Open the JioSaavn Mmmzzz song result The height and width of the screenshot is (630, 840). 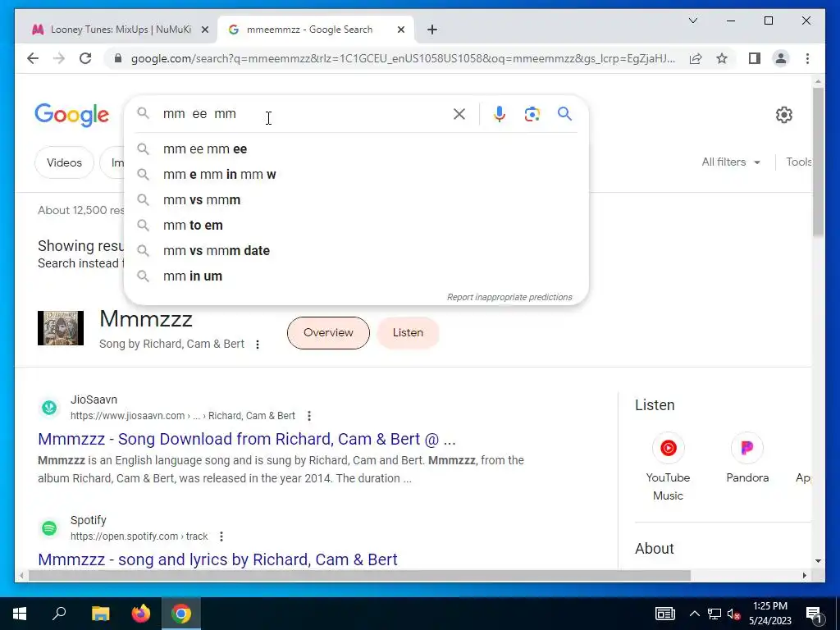pos(246,439)
